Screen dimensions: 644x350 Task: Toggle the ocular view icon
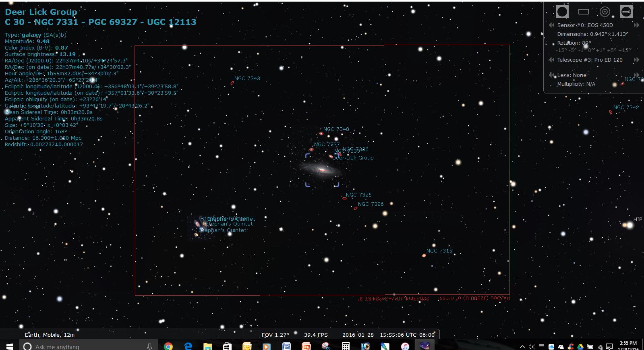pyautogui.click(x=562, y=12)
